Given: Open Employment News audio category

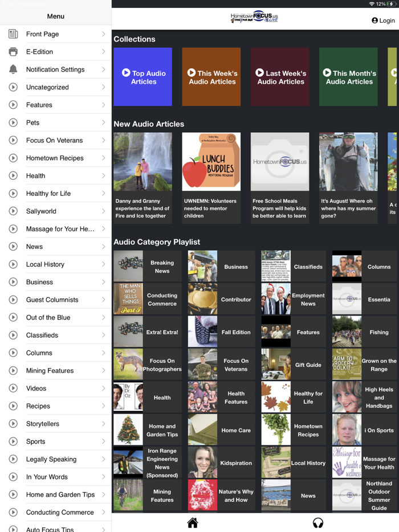Looking at the screenshot, I should 294,299.
